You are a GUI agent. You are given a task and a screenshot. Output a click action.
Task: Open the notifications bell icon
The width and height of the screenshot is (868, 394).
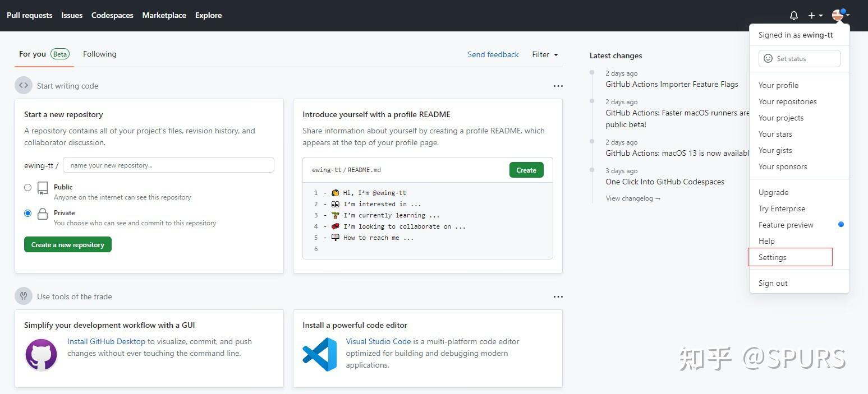[x=793, y=16]
